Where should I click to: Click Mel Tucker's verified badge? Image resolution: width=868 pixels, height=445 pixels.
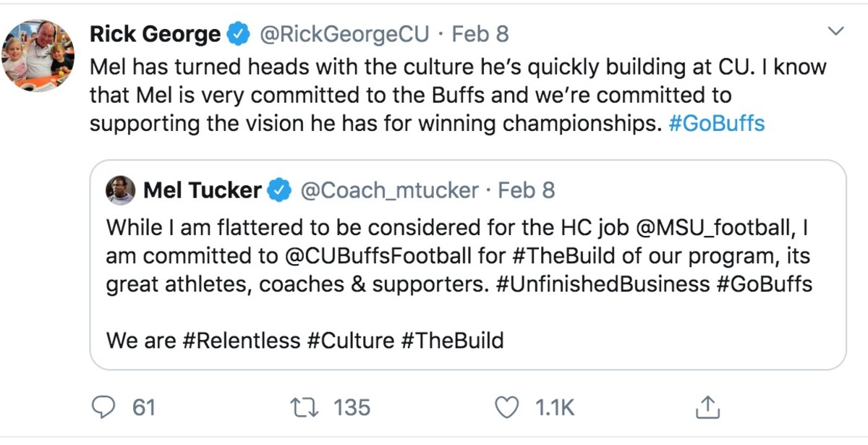click(x=279, y=190)
